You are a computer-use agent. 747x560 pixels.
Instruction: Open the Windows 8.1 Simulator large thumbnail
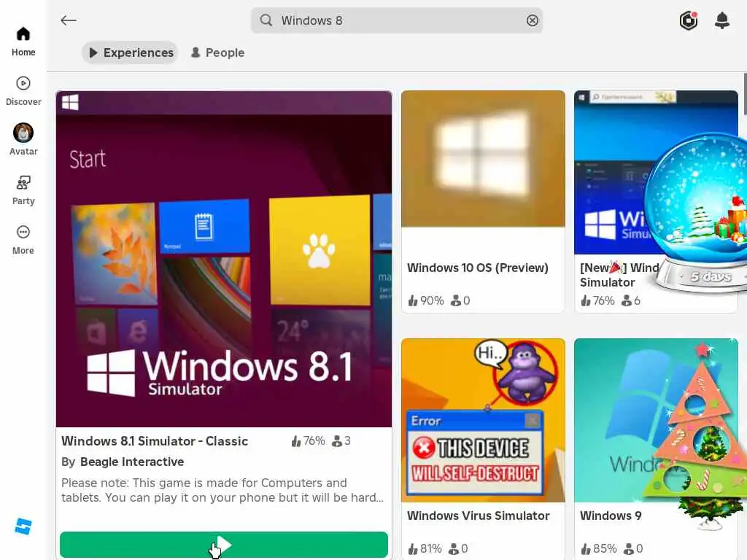click(x=224, y=259)
